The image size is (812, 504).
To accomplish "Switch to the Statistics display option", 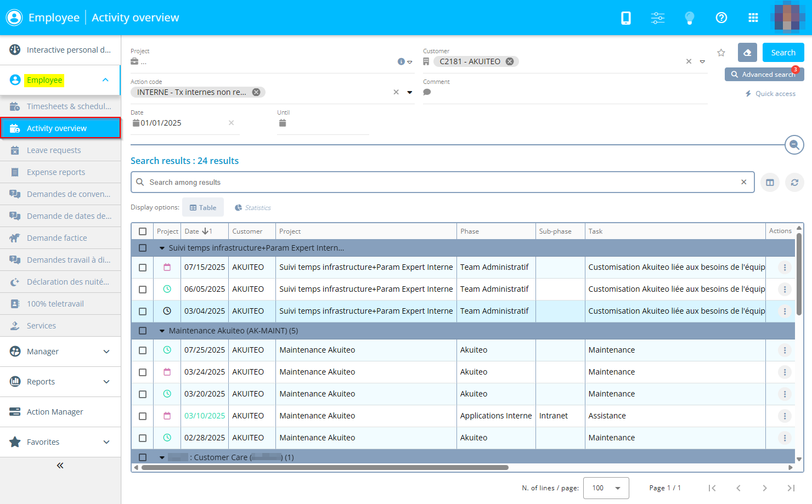I will (x=253, y=208).
